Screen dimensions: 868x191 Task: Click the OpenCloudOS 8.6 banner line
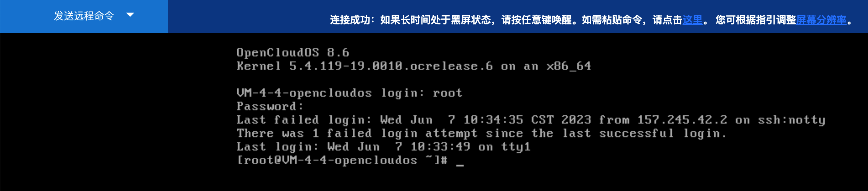(x=293, y=52)
